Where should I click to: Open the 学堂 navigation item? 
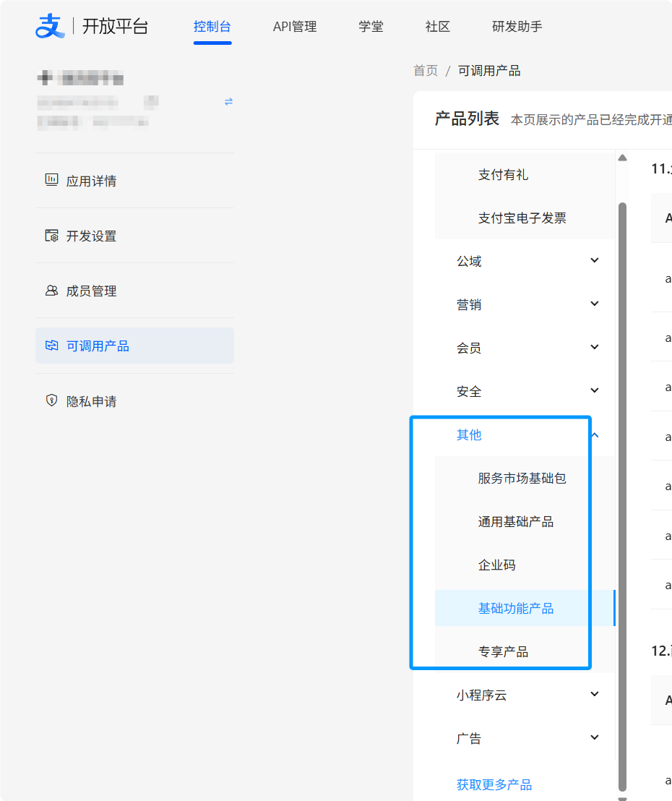click(x=371, y=27)
